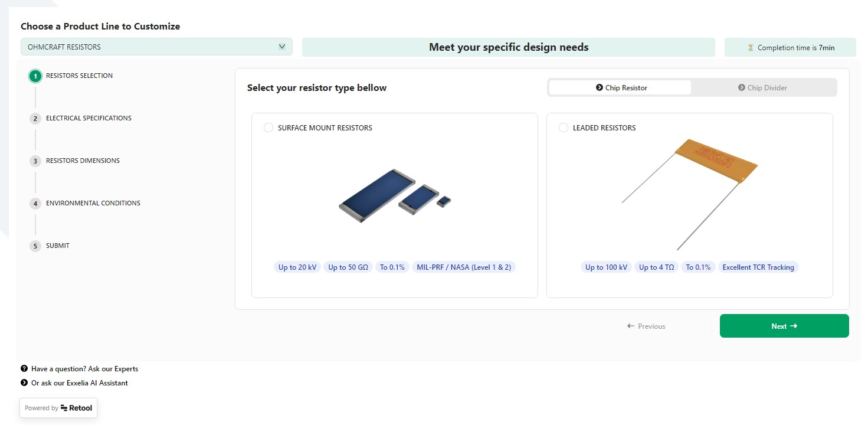Click the leaded resistor image
The height and width of the screenshot is (425, 868).
[690, 194]
